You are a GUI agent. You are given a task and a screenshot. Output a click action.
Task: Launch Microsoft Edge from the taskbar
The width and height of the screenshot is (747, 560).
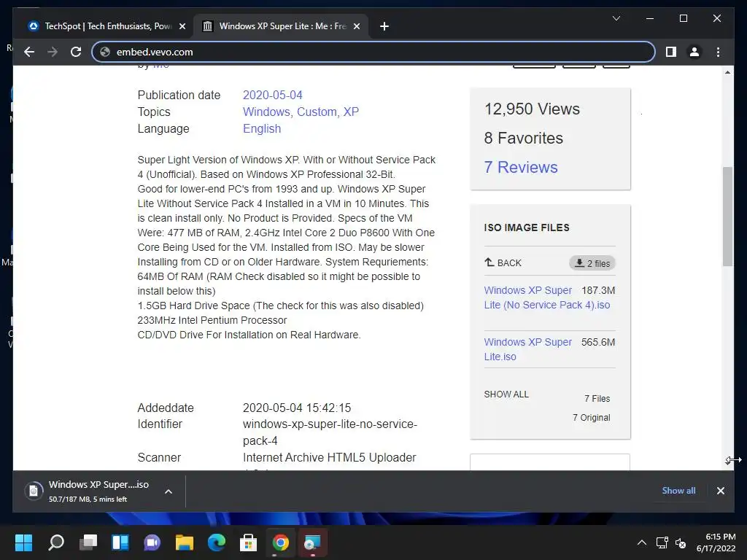pos(216,542)
